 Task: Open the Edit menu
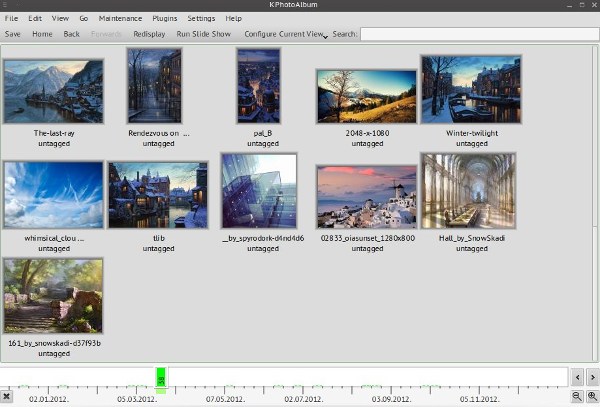[x=35, y=18]
